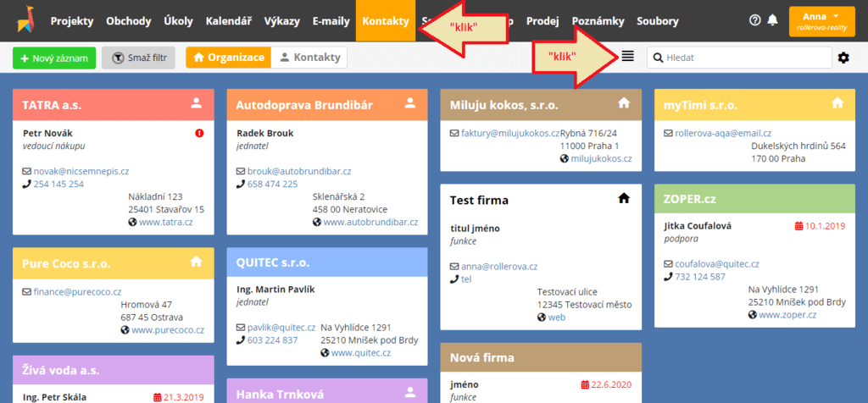Open www.quitec.cz website link
Image resolution: width=868 pixels, height=403 pixels.
pyautogui.click(x=361, y=353)
